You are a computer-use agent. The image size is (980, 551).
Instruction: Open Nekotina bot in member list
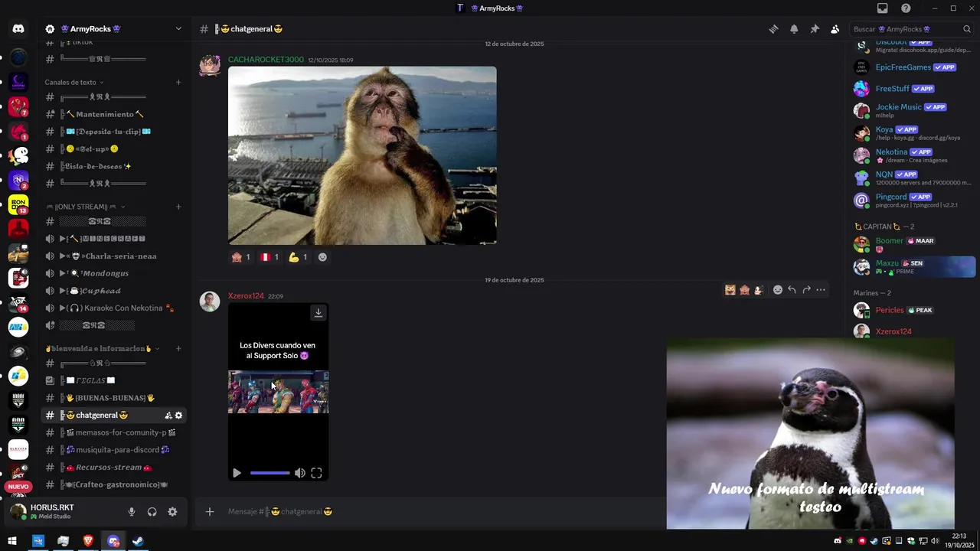click(x=913, y=155)
